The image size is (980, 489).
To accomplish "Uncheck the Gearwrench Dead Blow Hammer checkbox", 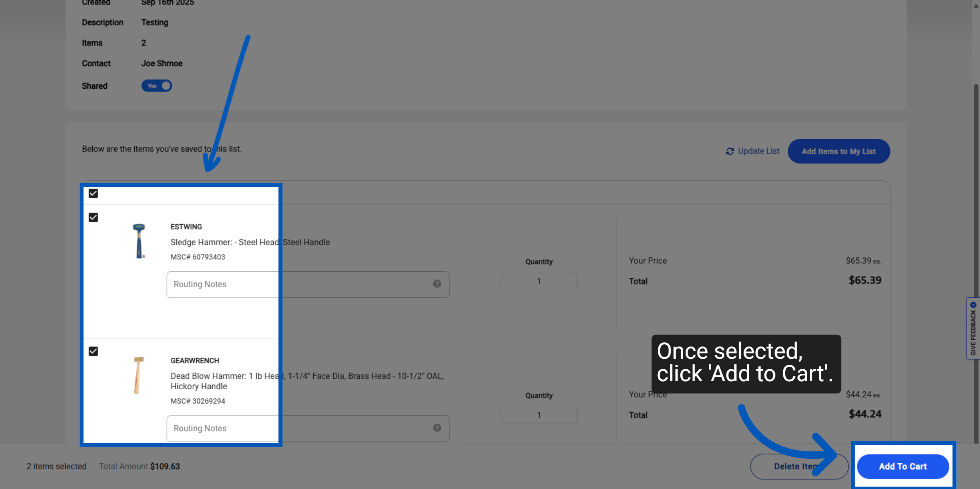I will 93,351.
